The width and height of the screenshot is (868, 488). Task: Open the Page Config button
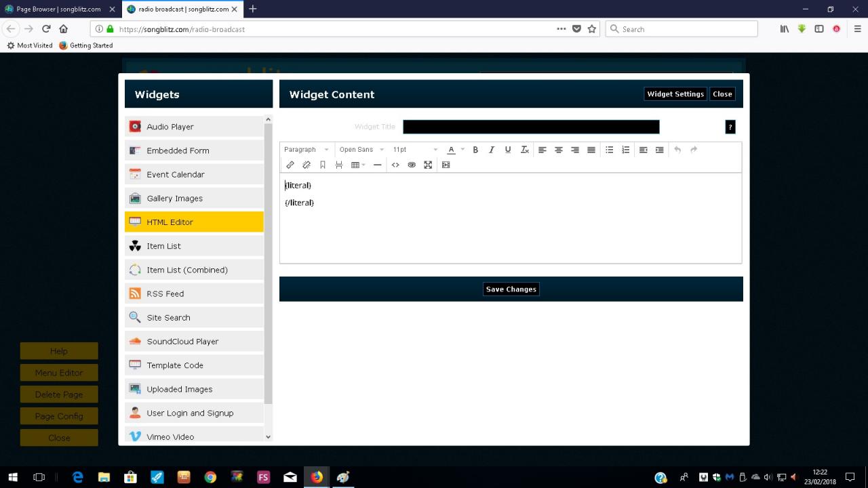[59, 416]
